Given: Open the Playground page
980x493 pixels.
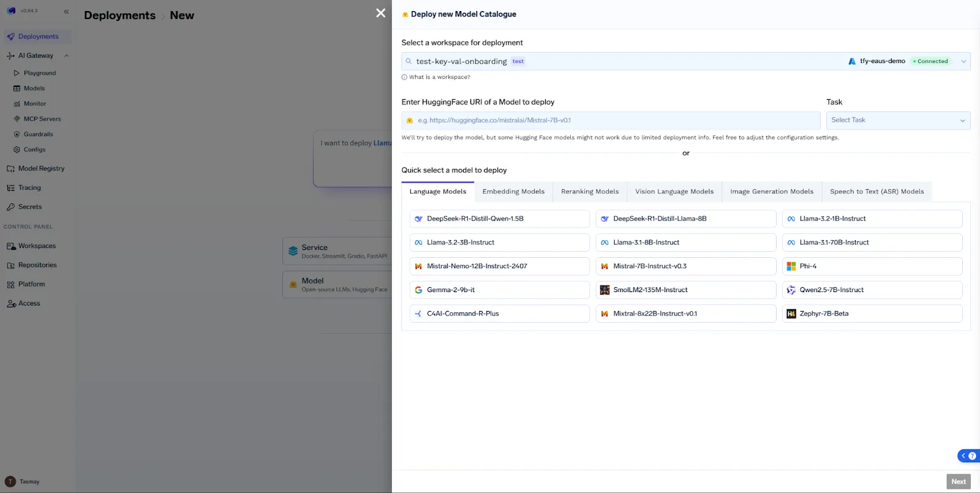Looking at the screenshot, I should pos(39,73).
